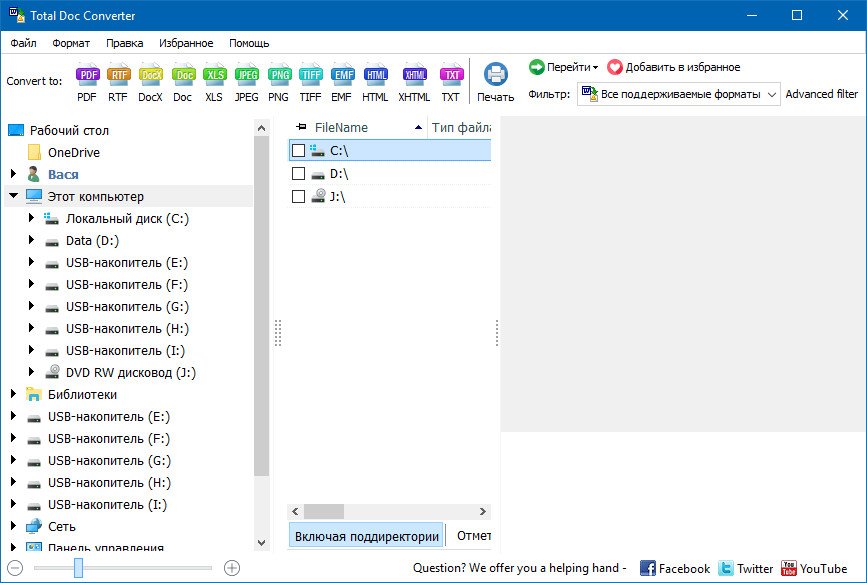The image size is (867, 583).
Task: Check the box next to C:\ drive
Action: [298, 151]
